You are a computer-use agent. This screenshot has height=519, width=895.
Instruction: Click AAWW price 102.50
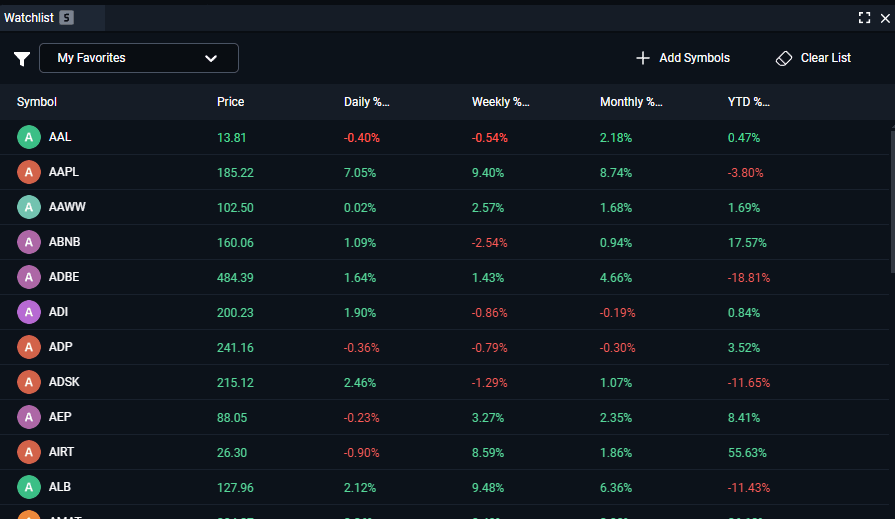(235, 208)
